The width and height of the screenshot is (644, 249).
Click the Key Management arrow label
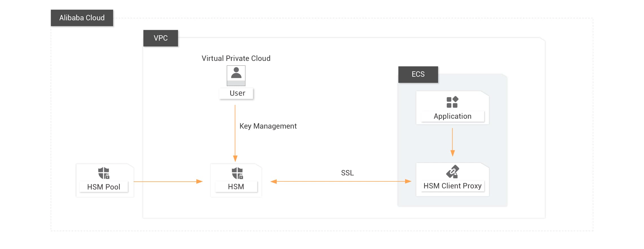[268, 126]
